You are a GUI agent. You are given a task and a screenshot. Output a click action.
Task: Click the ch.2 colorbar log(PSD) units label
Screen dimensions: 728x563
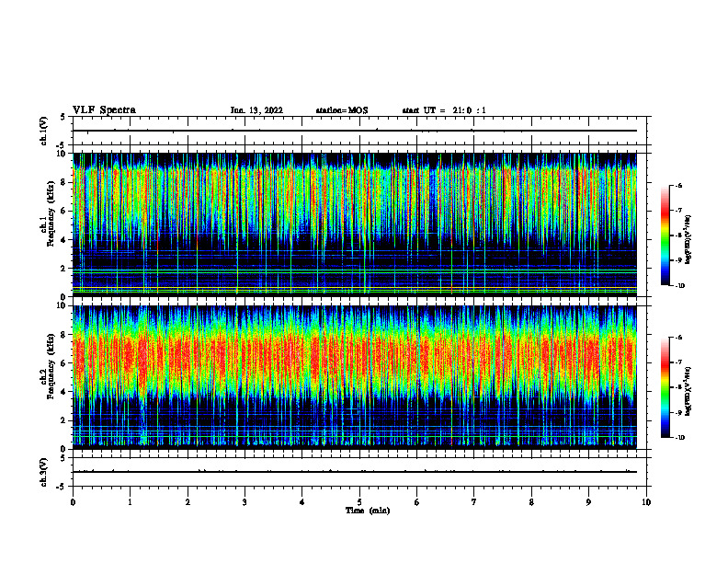[x=689, y=392]
